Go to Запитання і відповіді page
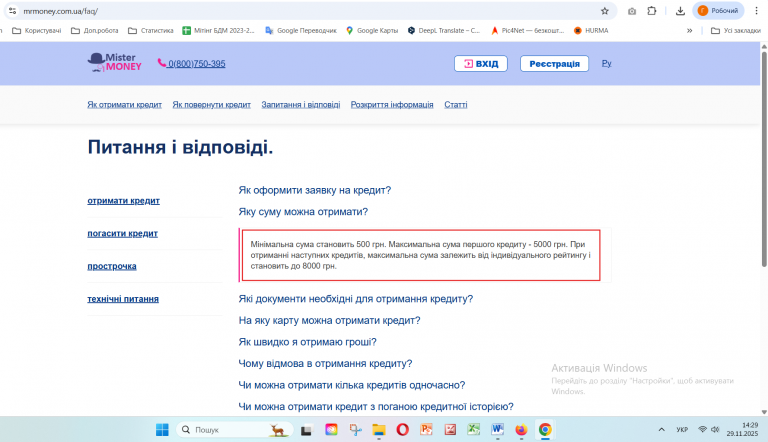 (x=301, y=104)
